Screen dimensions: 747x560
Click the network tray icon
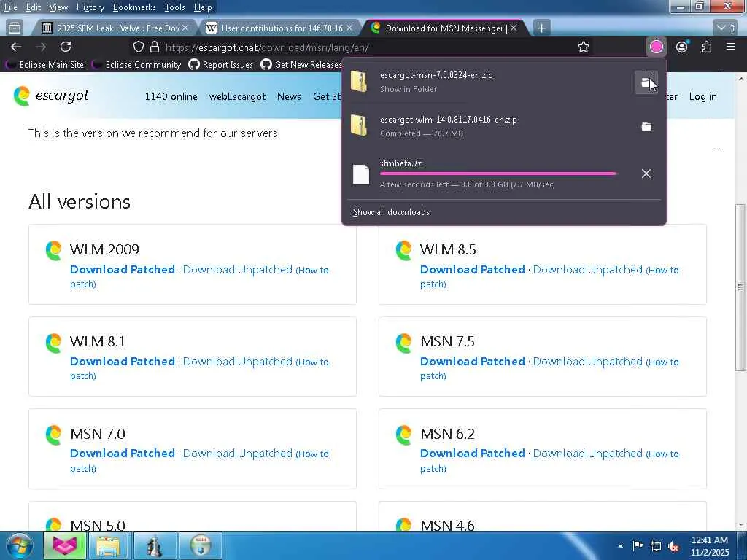(656, 546)
